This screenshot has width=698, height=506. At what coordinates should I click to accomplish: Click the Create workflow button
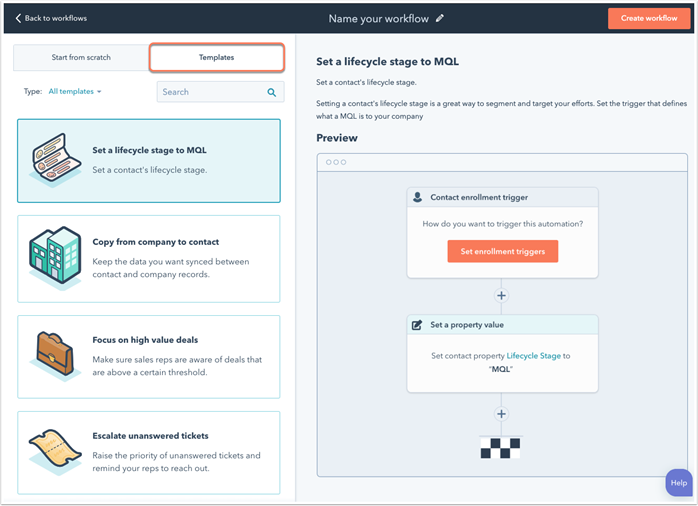pyautogui.click(x=649, y=18)
